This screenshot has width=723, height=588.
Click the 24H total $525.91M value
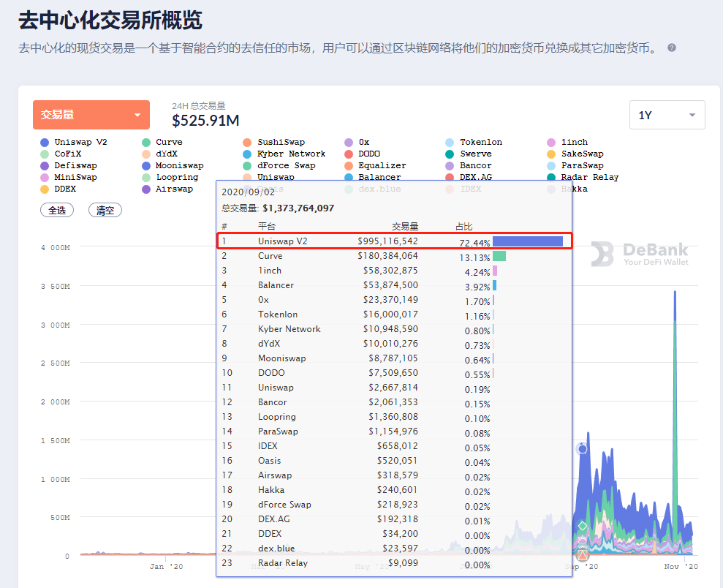click(205, 121)
